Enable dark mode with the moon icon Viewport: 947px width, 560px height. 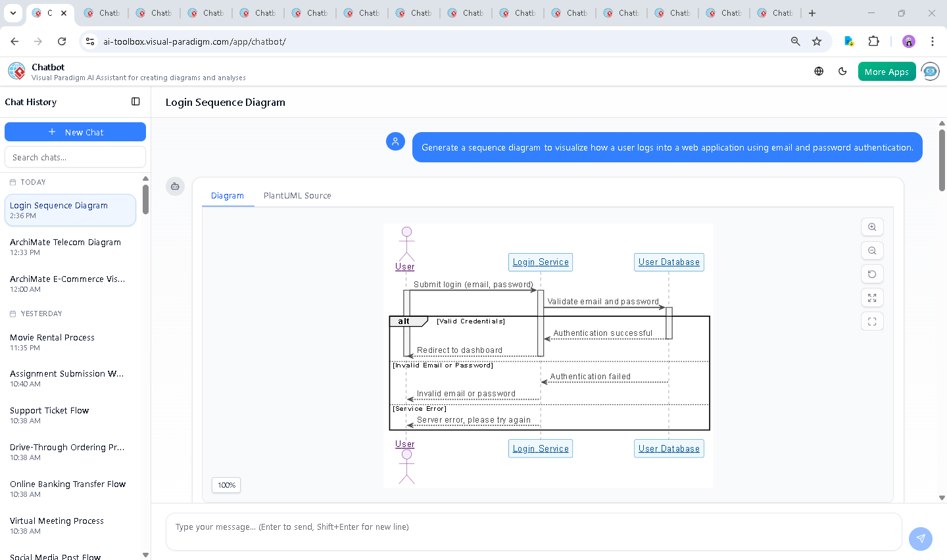tap(842, 71)
